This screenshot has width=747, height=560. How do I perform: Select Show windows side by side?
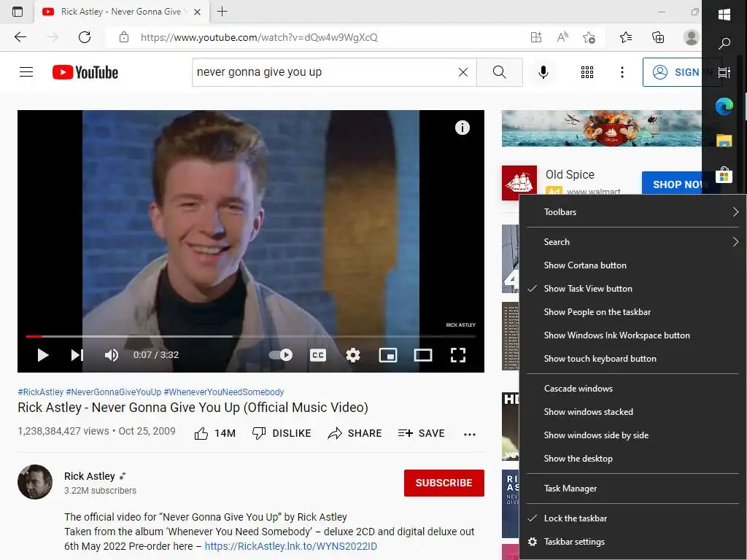633,435
